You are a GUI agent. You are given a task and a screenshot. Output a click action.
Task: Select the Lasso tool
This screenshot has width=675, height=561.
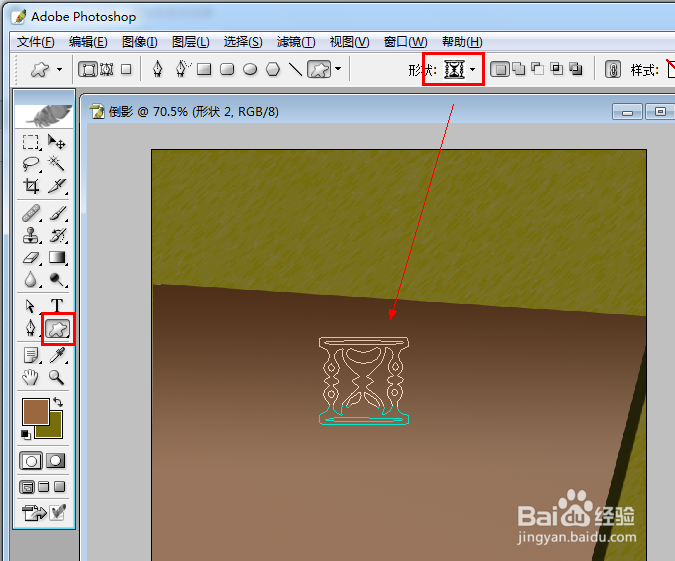click(31, 164)
